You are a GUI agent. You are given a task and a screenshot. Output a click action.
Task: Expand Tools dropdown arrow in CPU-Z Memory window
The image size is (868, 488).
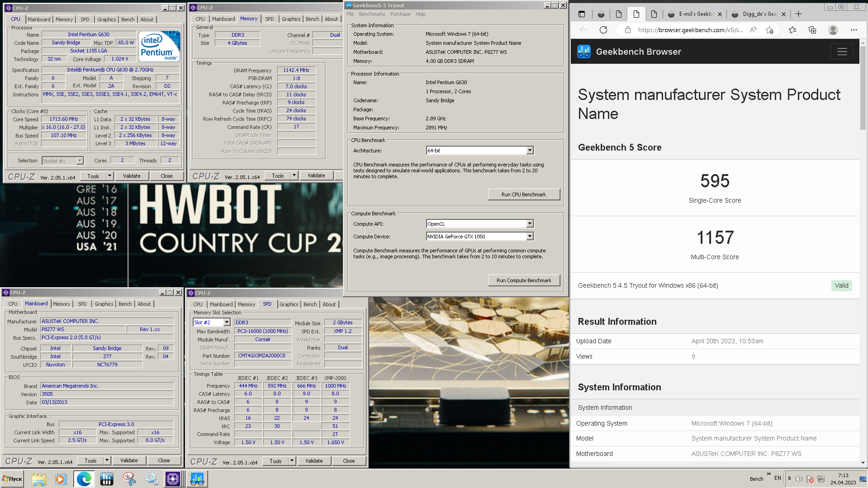tap(294, 175)
